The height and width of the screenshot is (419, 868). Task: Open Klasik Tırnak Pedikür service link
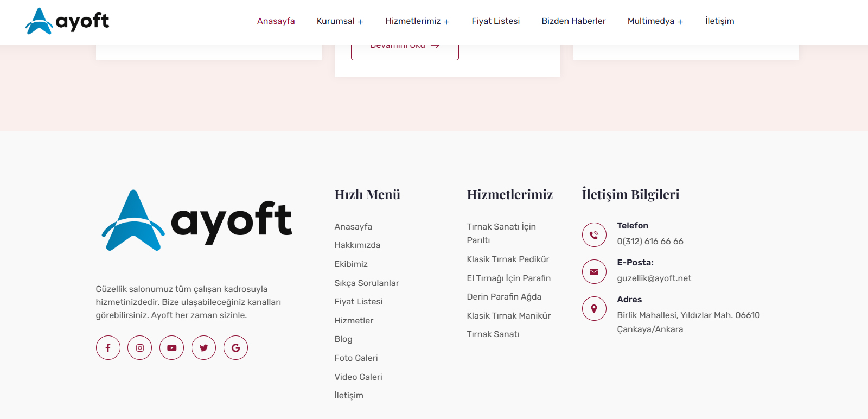[508, 259]
